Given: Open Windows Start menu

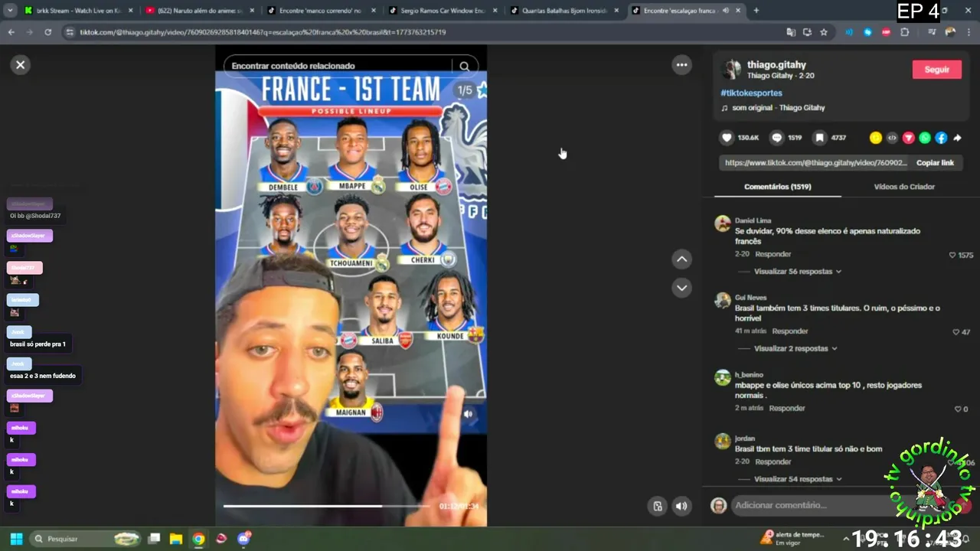Looking at the screenshot, I should point(16,539).
